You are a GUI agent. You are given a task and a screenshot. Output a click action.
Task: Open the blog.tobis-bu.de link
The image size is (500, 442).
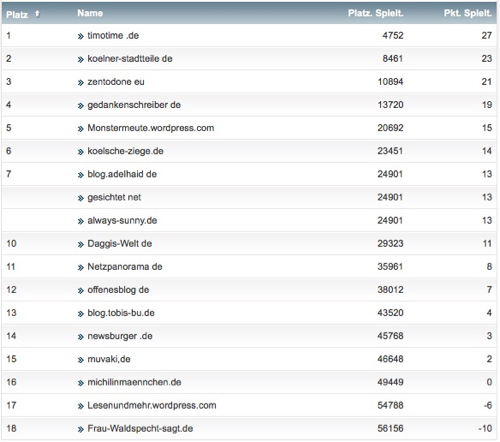point(121,313)
